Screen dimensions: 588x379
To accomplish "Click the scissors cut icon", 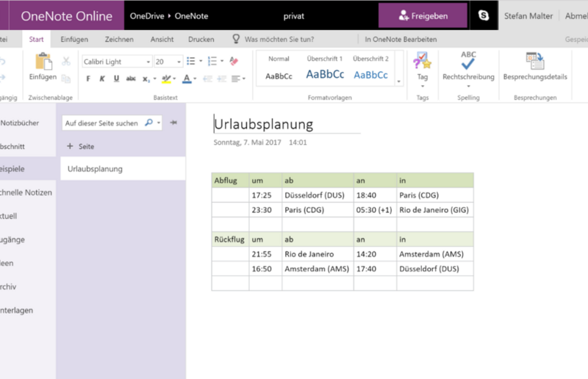I will point(66,62).
